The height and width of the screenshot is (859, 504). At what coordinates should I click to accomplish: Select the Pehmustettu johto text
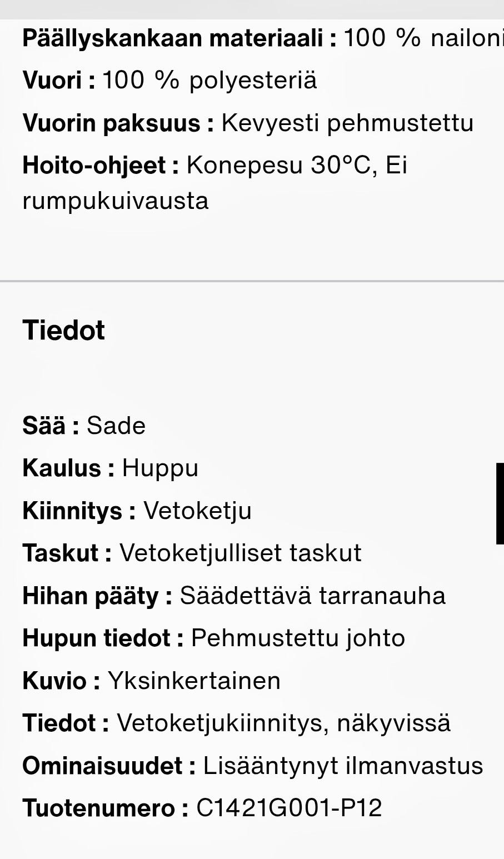[298, 638]
